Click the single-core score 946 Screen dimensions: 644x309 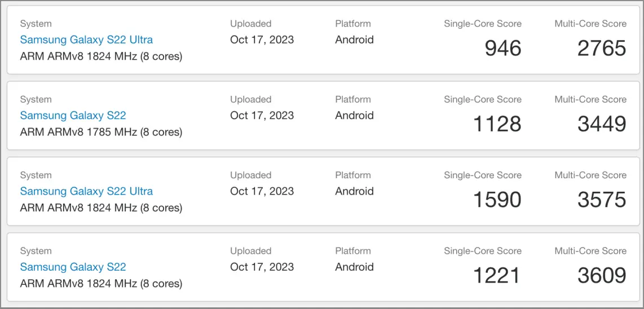[x=502, y=48]
